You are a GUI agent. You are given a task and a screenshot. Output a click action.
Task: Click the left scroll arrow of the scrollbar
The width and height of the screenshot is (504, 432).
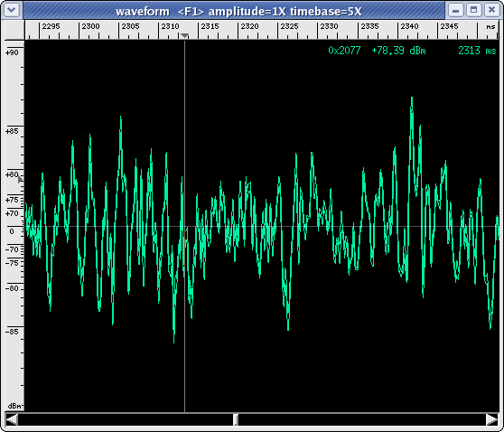pyautogui.click(x=12, y=419)
